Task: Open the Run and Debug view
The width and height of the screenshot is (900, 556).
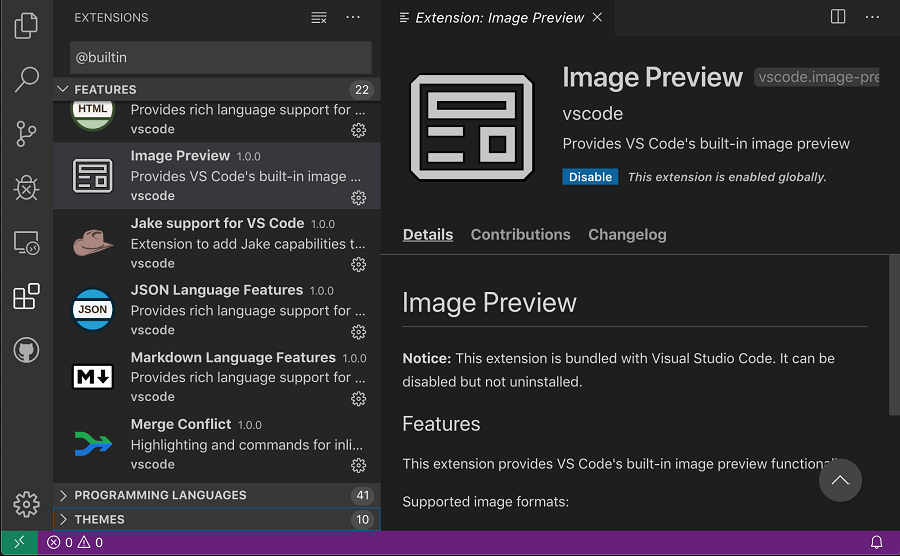Action: 27,188
